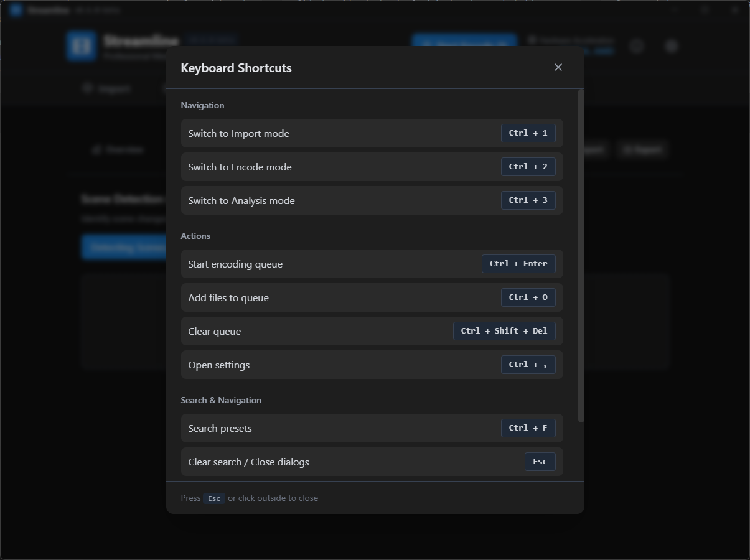Click the Esc badge in the footer
Viewport: 750px width, 560px height.
coord(213,498)
